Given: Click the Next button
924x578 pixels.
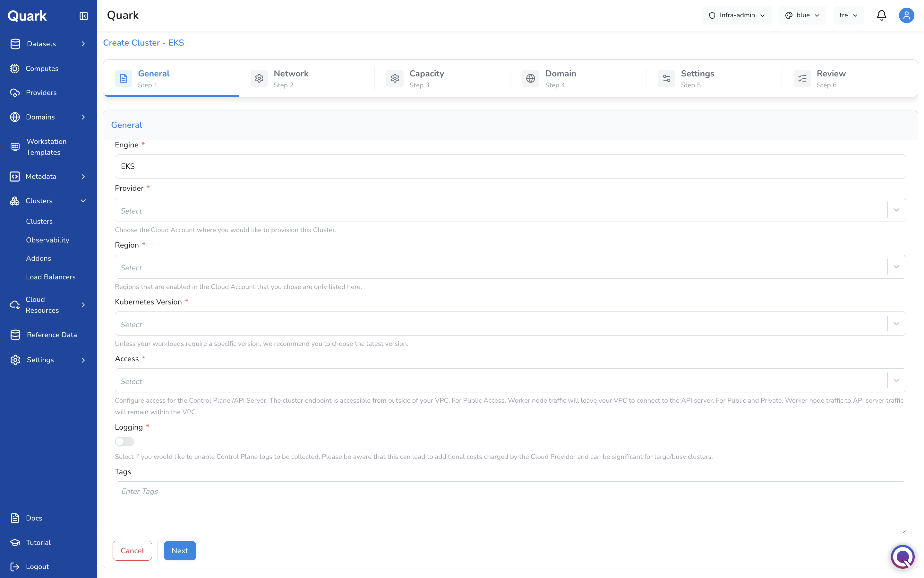Looking at the screenshot, I should [x=180, y=550].
